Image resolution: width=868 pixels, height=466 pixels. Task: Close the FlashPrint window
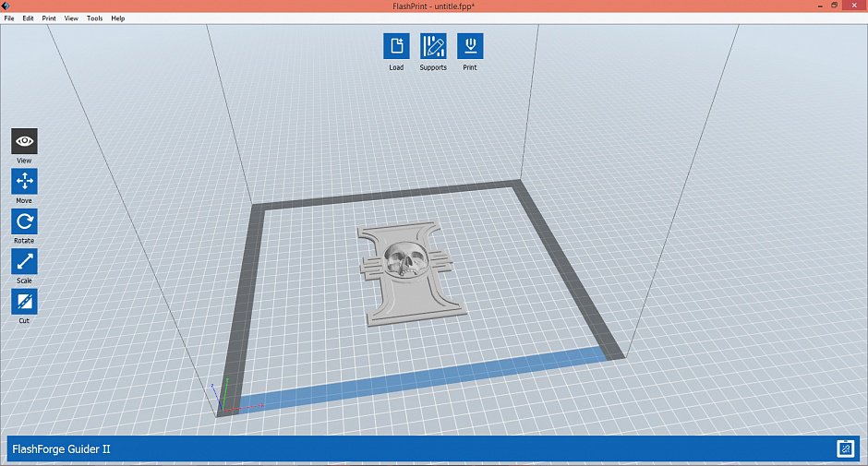855,6
